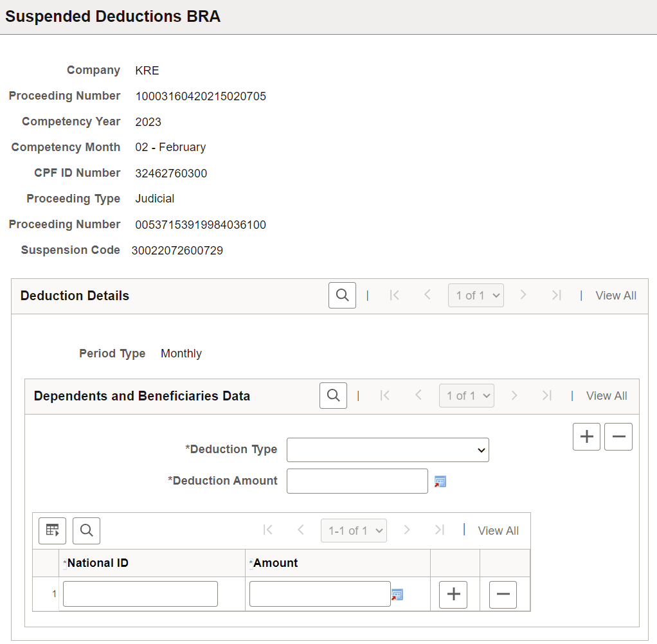Open the '1-1 of 1' selector in the grid

pos(354,530)
